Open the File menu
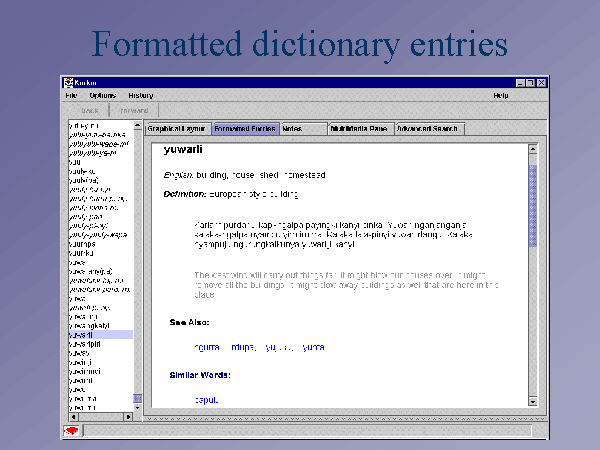This screenshot has width=600, height=450. (72, 95)
